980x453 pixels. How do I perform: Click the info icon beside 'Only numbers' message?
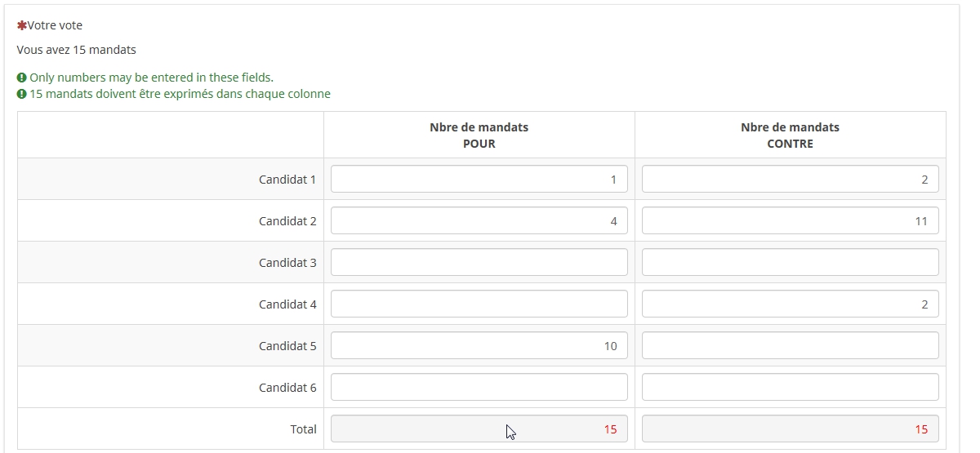22,78
